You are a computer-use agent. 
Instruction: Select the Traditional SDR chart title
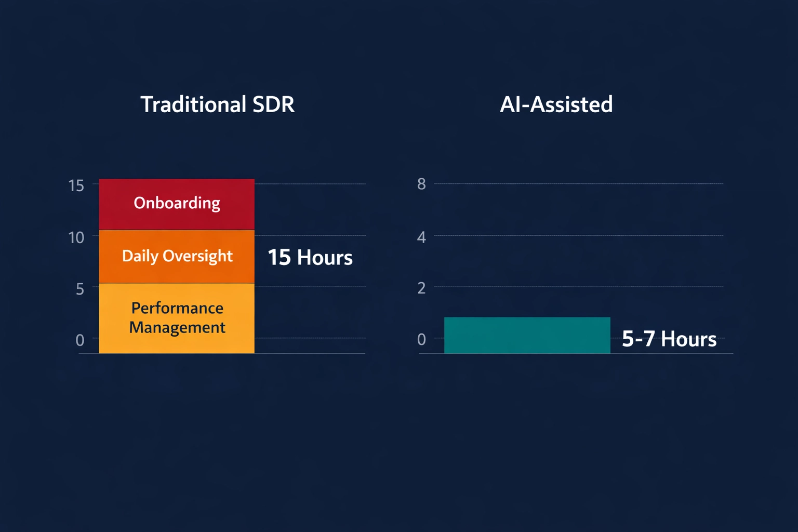point(217,104)
